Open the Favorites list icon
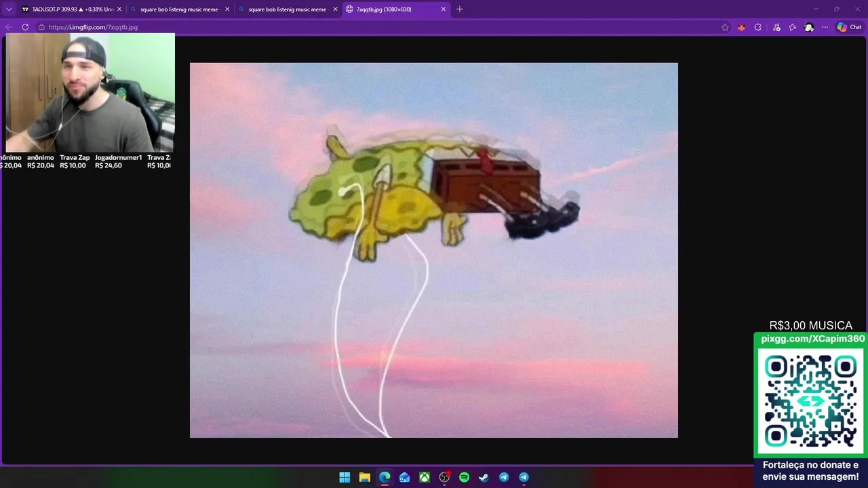 tap(792, 27)
